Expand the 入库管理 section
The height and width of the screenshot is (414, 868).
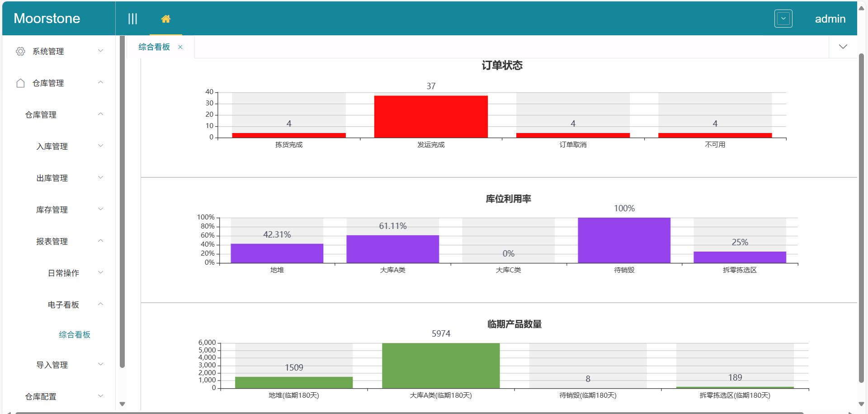(100, 146)
